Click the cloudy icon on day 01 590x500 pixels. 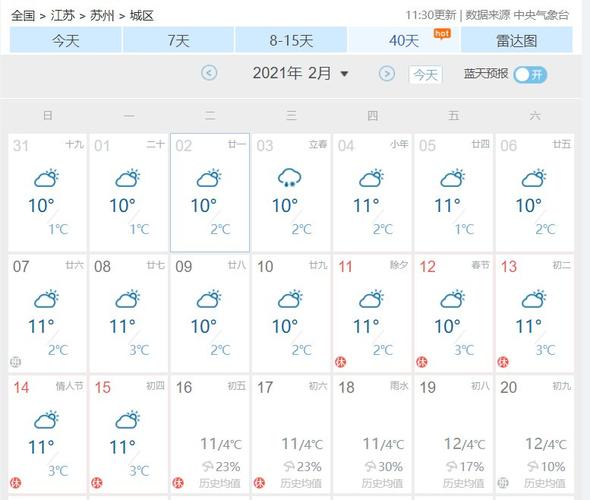tap(128, 178)
